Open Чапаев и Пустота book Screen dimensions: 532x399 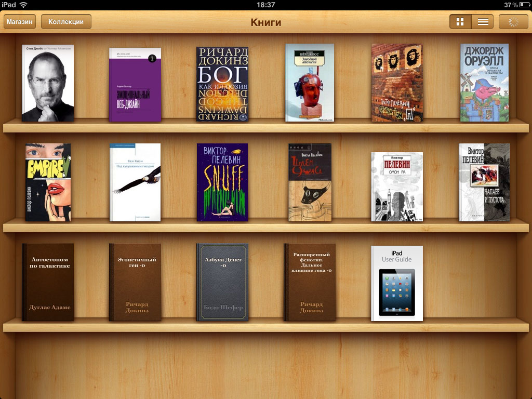coord(484,182)
